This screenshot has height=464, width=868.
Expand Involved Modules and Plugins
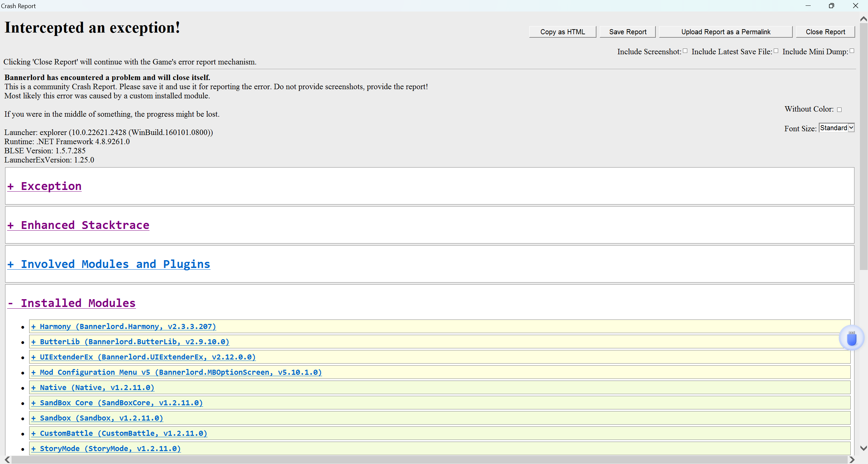109,264
